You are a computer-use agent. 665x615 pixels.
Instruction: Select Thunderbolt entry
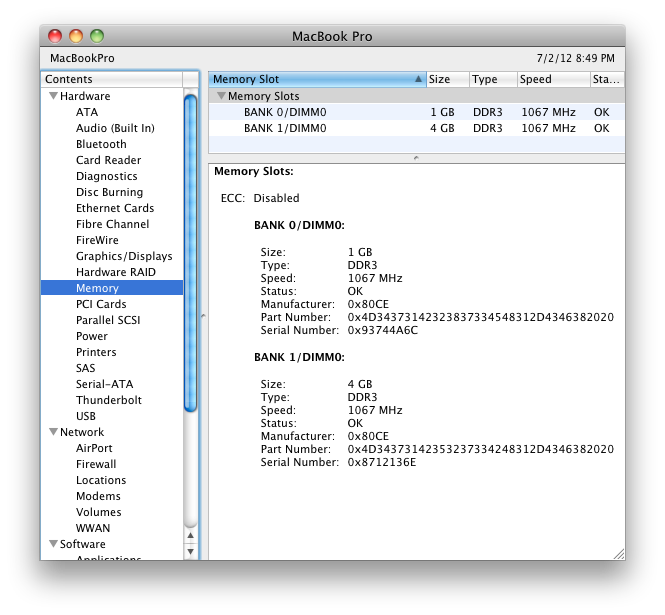click(x=109, y=400)
